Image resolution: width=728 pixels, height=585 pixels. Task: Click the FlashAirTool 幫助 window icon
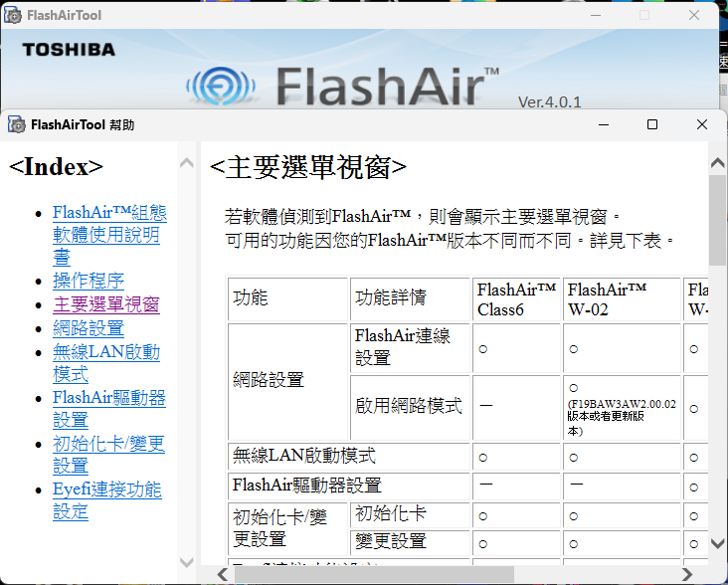[16, 124]
